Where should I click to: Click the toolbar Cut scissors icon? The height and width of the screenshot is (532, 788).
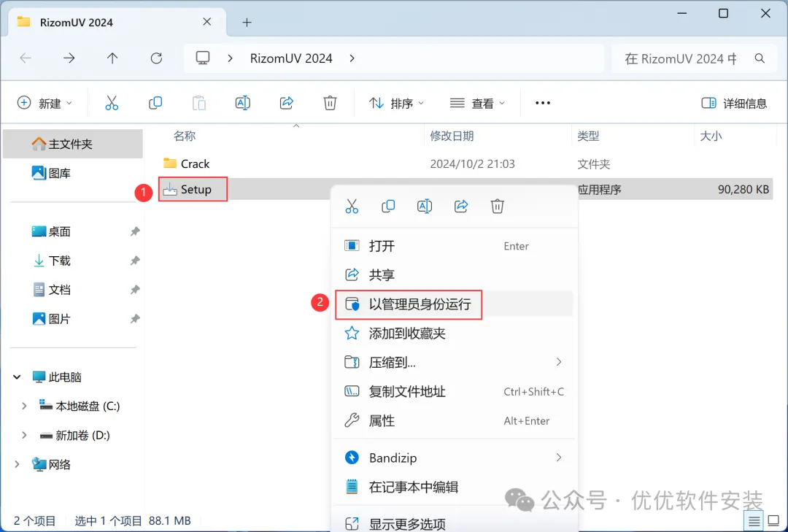click(x=112, y=103)
